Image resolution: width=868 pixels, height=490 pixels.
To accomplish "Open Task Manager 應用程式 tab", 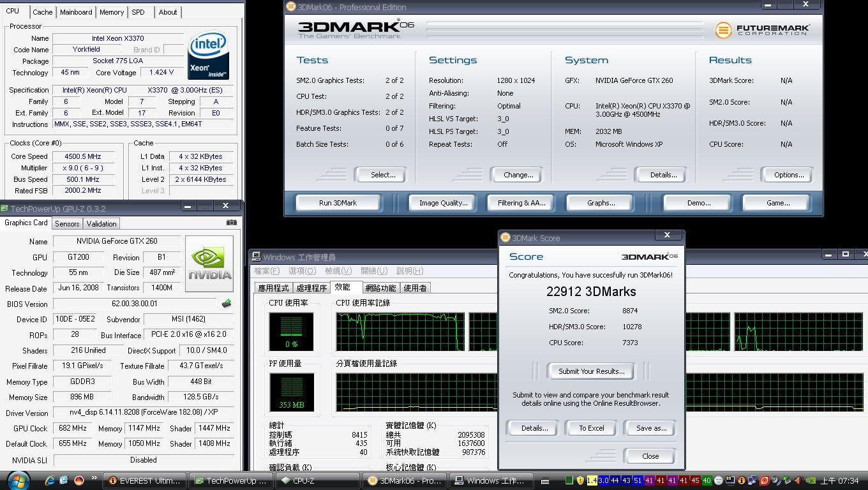I will (273, 288).
